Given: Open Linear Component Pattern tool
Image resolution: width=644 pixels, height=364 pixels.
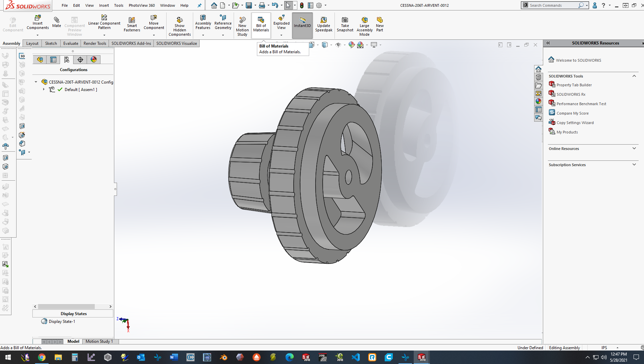Looking at the screenshot, I should pyautogui.click(x=104, y=22).
